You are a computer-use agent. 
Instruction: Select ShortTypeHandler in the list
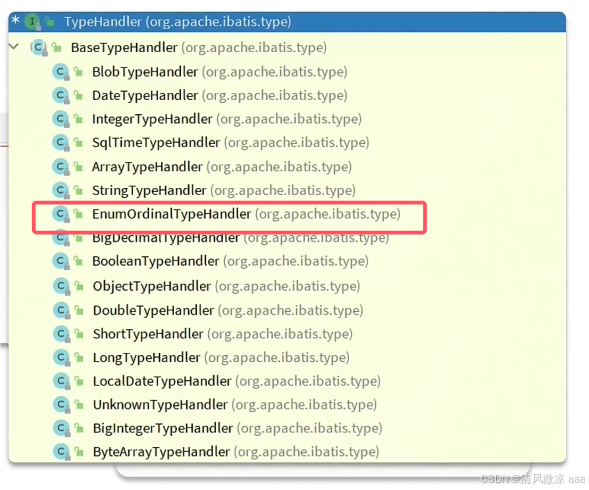pos(223,334)
